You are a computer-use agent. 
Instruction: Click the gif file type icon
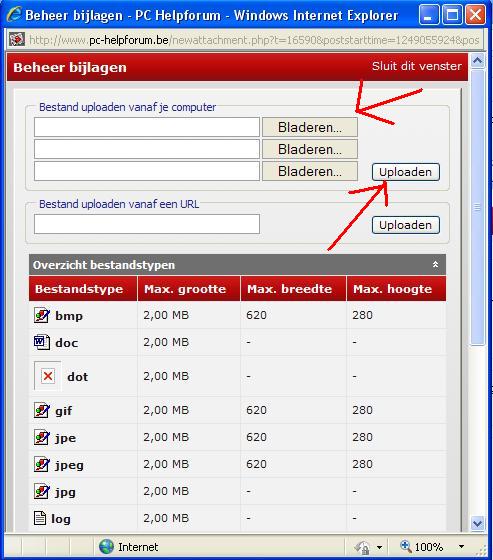pos(42,410)
